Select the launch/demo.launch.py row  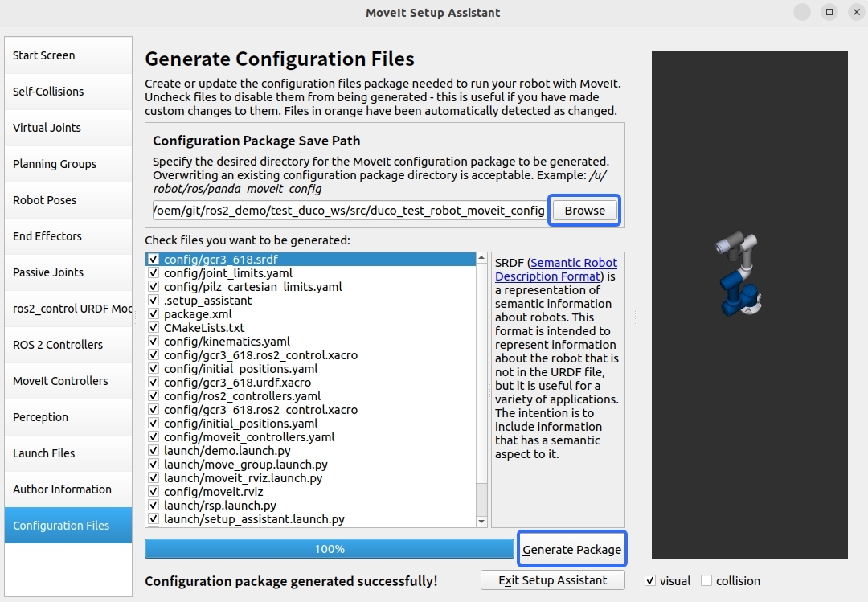pyautogui.click(x=310, y=451)
